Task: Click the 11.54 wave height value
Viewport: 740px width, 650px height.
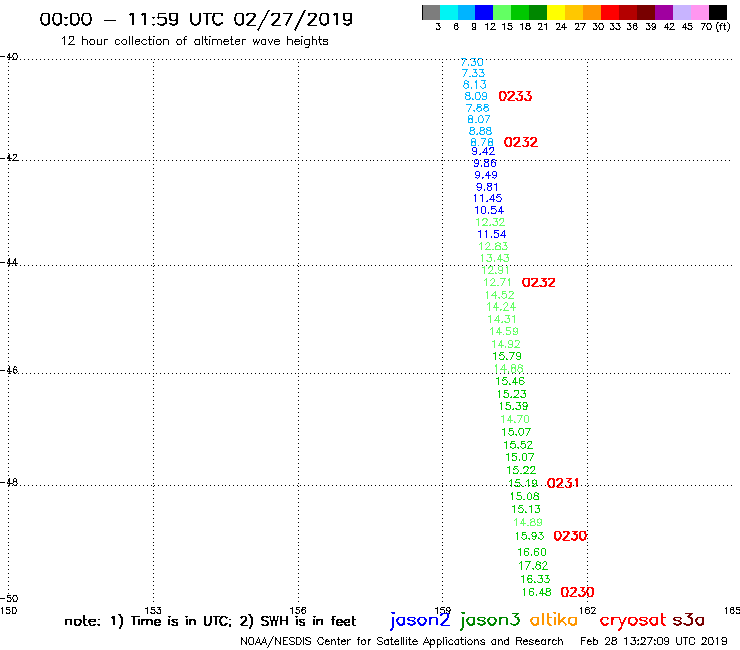Action: tap(492, 235)
